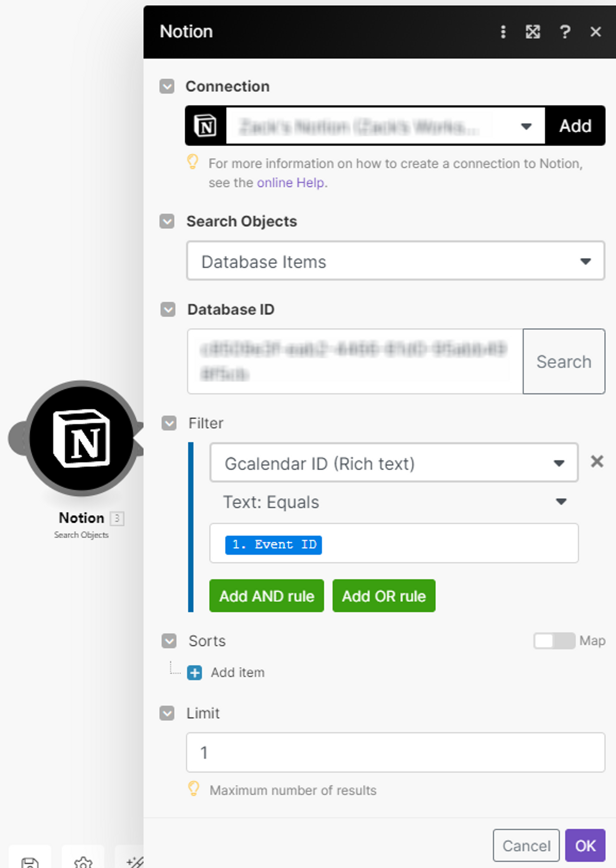Toggle the Filter field checkbox arrow
The image size is (616, 868).
[x=169, y=423]
